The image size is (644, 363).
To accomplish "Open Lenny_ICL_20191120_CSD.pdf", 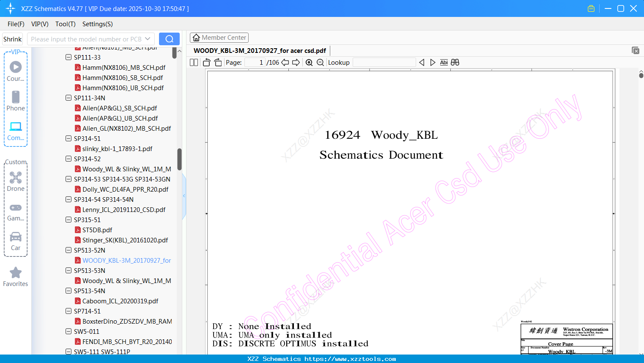I will [x=124, y=209].
